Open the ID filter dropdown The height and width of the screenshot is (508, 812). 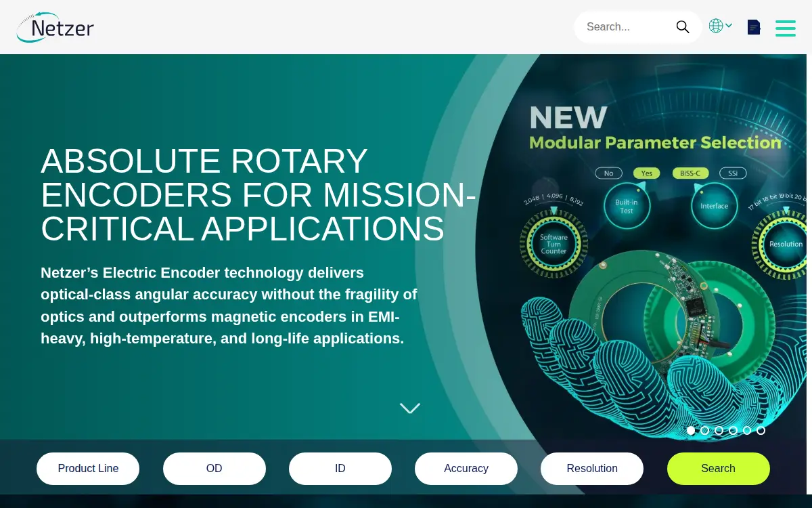[x=340, y=469]
